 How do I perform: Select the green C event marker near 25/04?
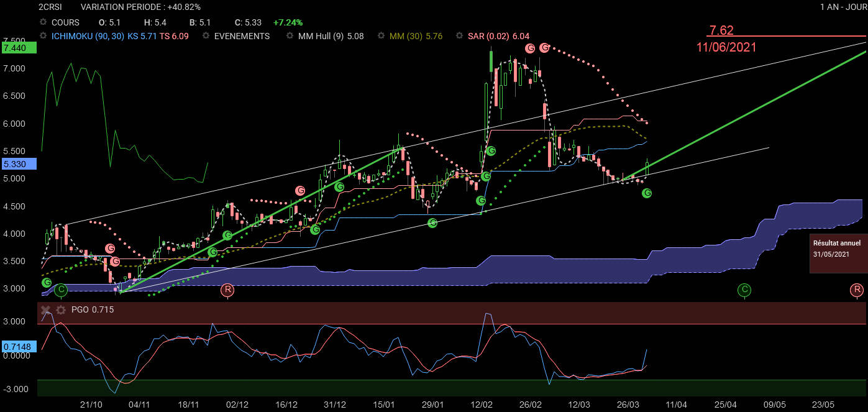click(744, 290)
